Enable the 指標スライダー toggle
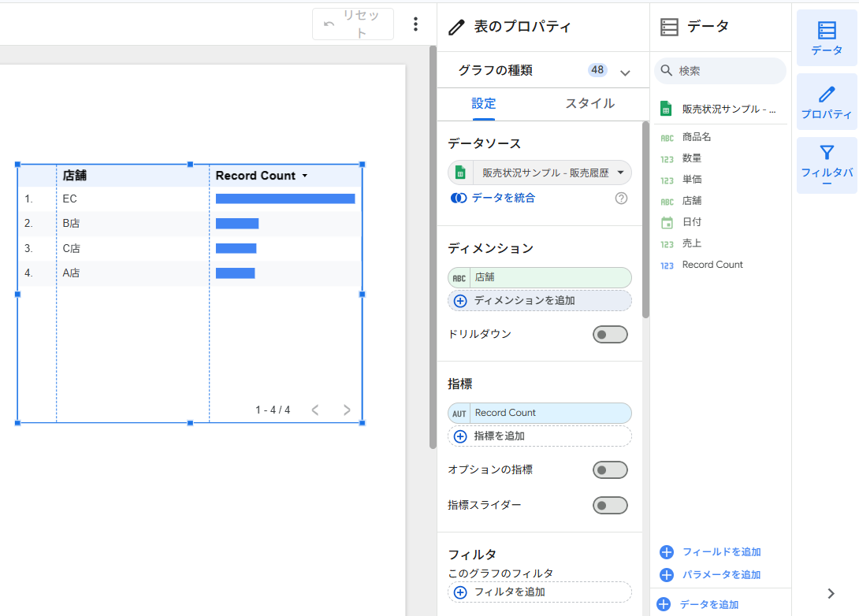859x616 pixels. pyautogui.click(x=610, y=506)
